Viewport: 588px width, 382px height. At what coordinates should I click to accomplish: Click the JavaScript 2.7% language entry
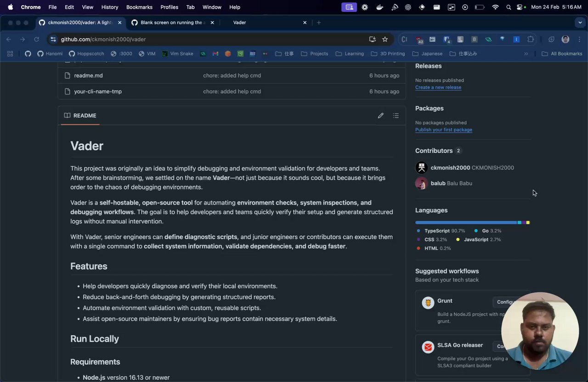[479, 239]
